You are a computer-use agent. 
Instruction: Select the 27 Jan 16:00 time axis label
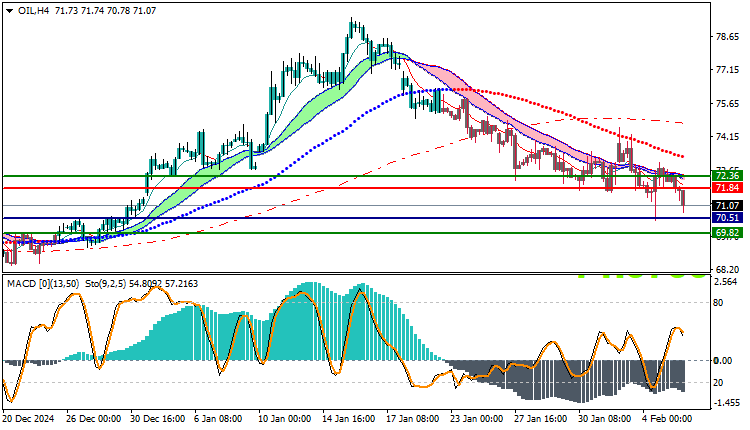[x=540, y=419]
